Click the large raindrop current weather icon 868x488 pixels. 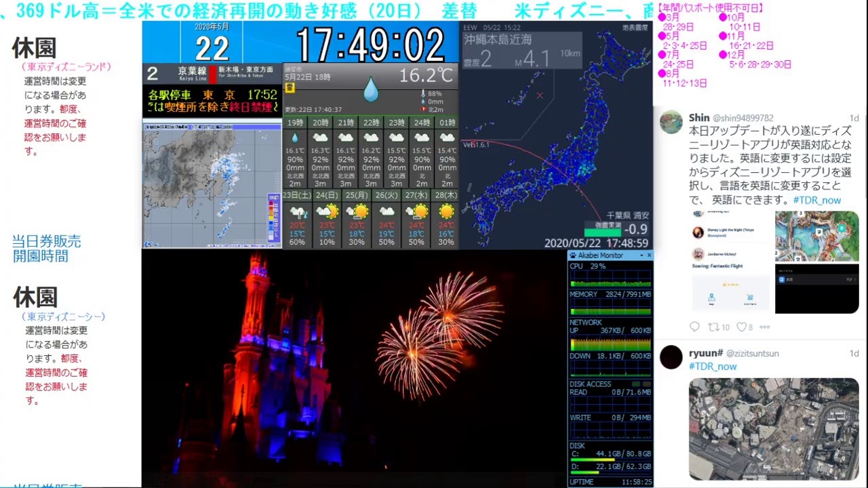(x=370, y=89)
